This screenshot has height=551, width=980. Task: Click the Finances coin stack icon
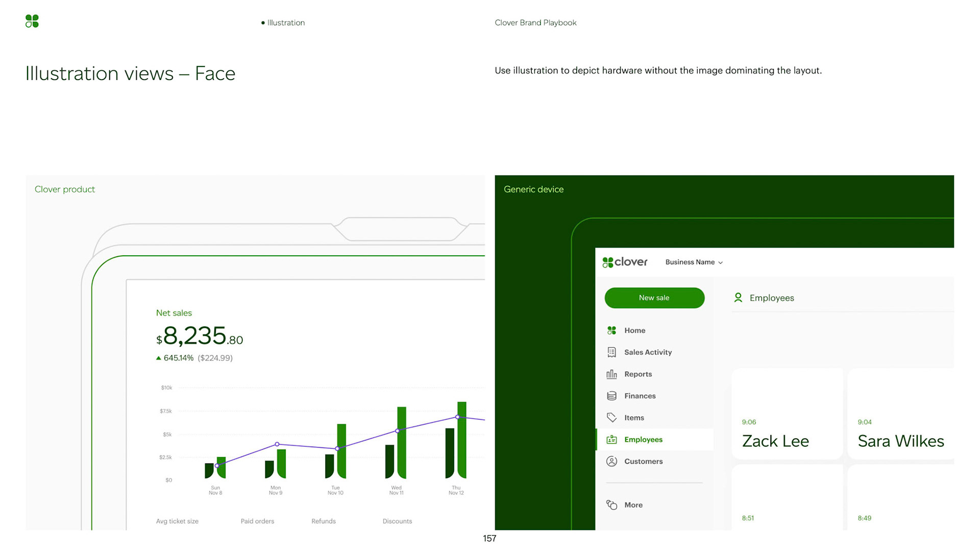coord(611,396)
